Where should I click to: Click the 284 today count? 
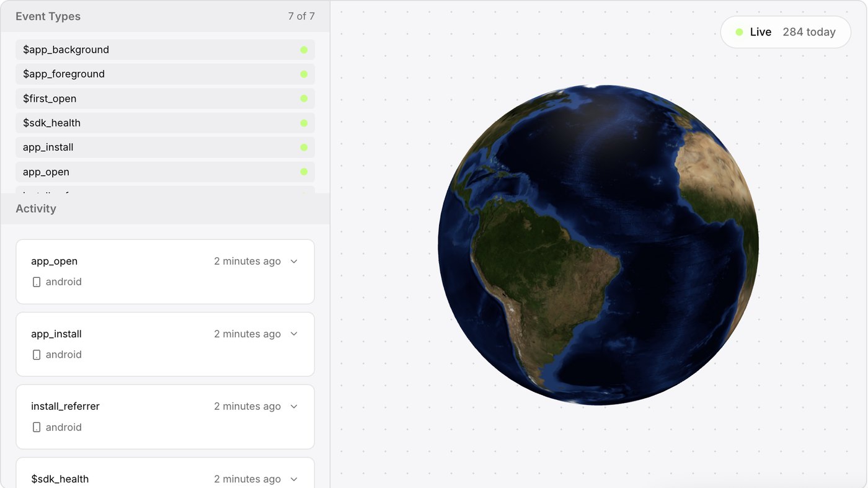click(x=809, y=32)
